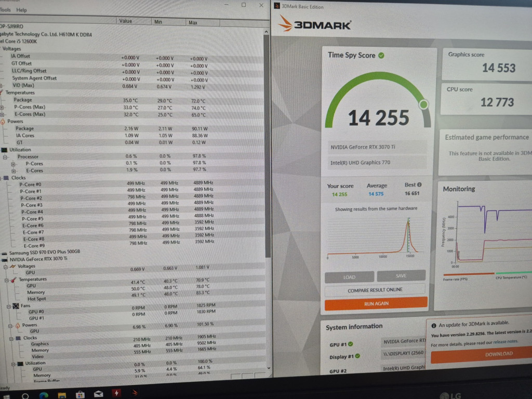Collapse the GPU Fans node
The image size is (532, 399).
[x=9, y=307]
